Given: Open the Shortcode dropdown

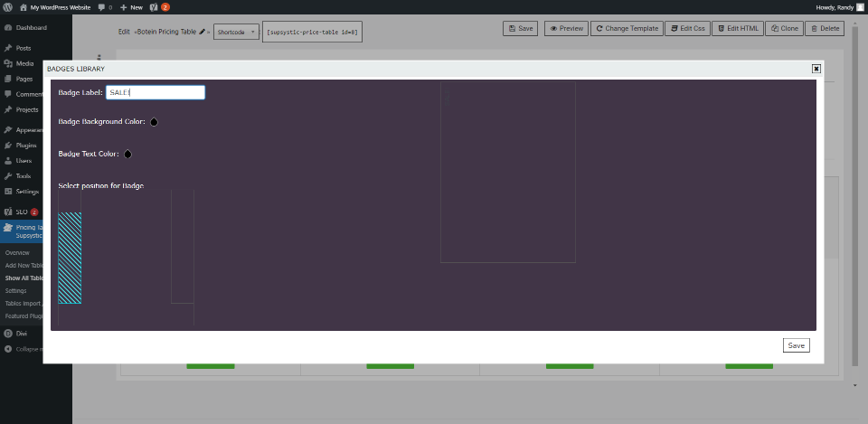Looking at the screenshot, I should [236, 33].
